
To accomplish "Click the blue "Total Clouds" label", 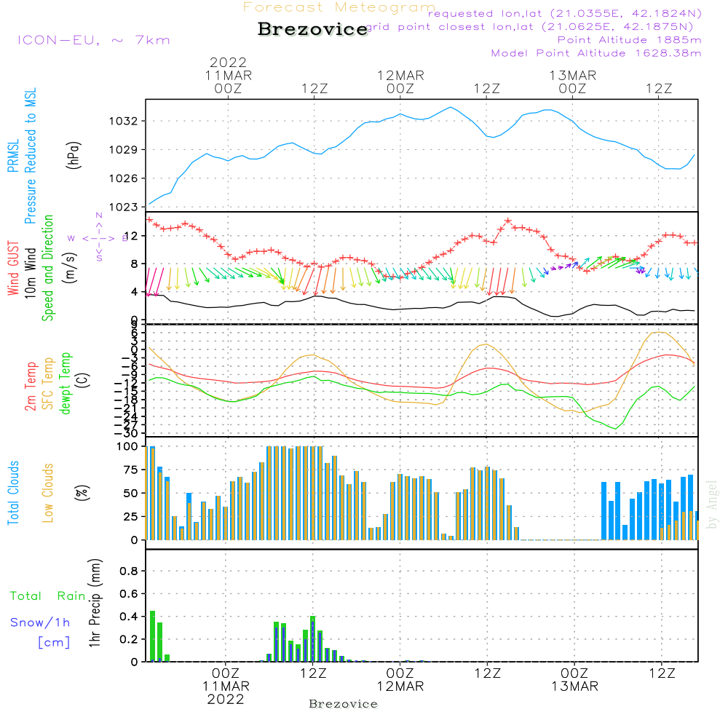I will tap(13, 493).
